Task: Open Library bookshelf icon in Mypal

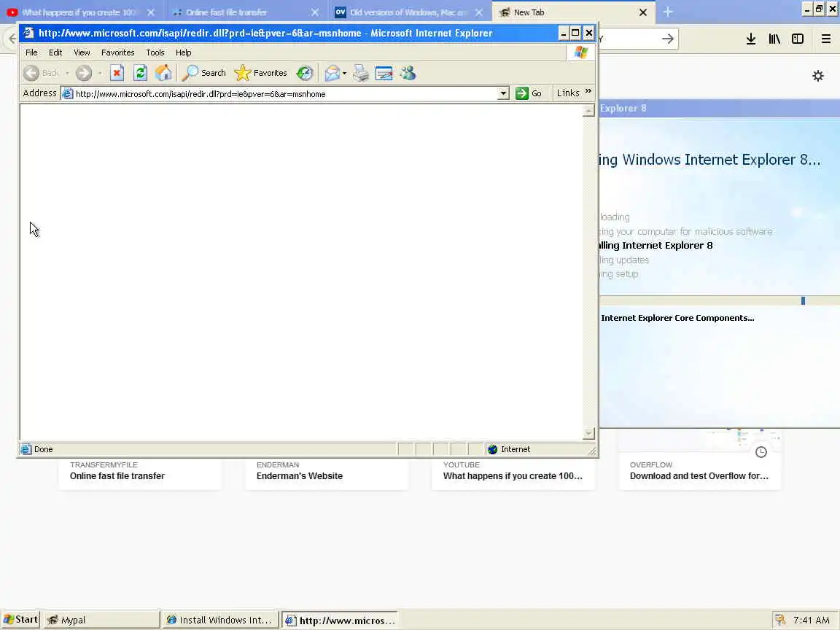Action: pyautogui.click(x=774, y=39)
